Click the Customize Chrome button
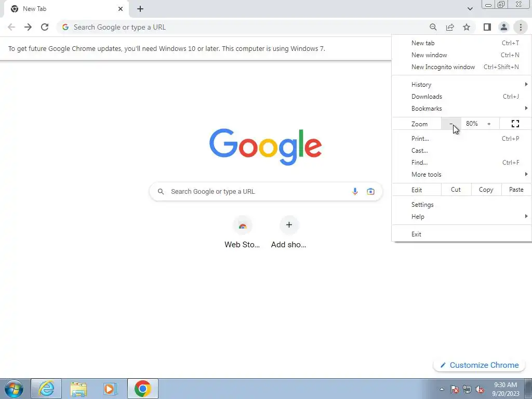The height and width of the screenshot is (399, 532). [480, 365]
